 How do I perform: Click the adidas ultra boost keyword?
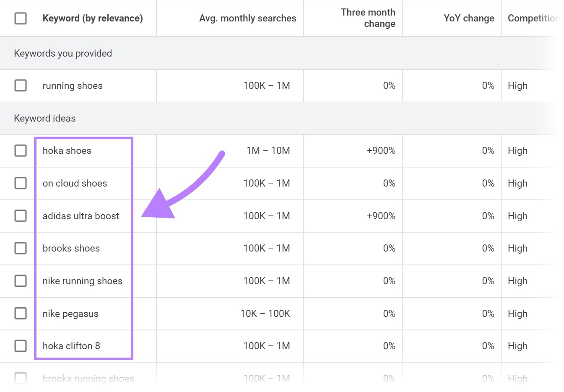(81, 216)
